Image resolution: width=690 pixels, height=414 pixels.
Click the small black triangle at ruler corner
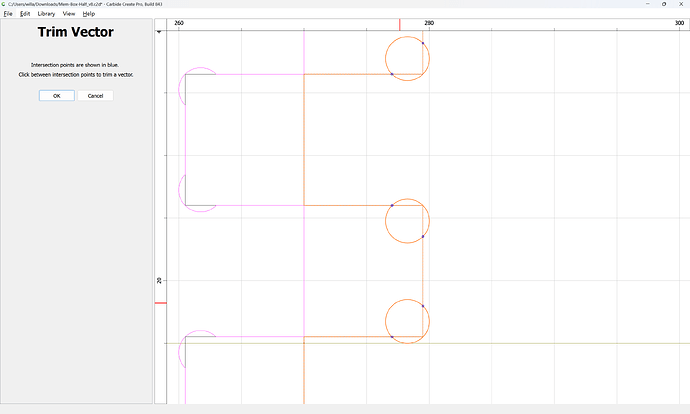point(159,32)
